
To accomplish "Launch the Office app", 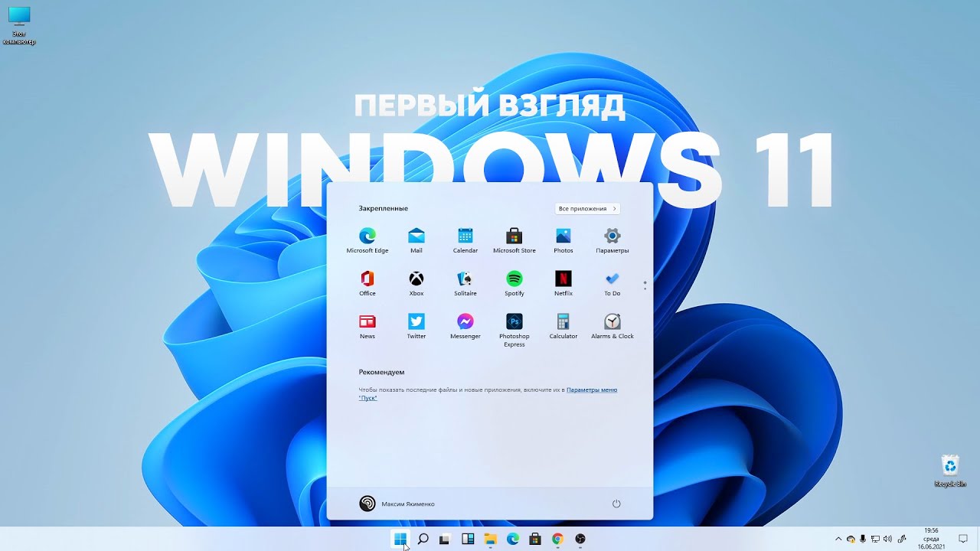I will (x=367, y=283).
